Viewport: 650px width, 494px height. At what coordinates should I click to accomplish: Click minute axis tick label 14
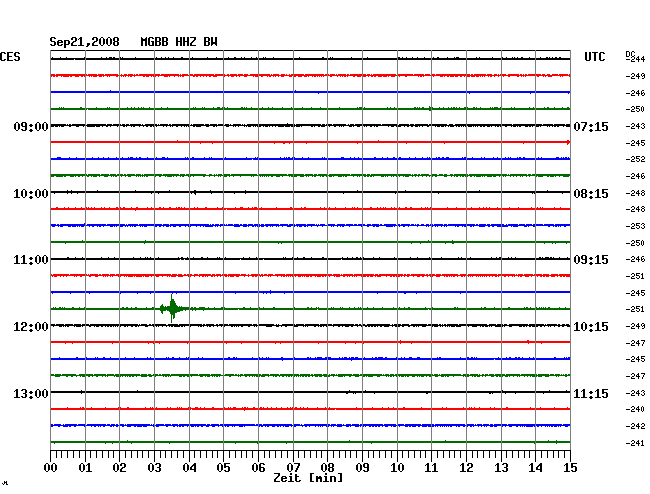click(x=535, y=467)
